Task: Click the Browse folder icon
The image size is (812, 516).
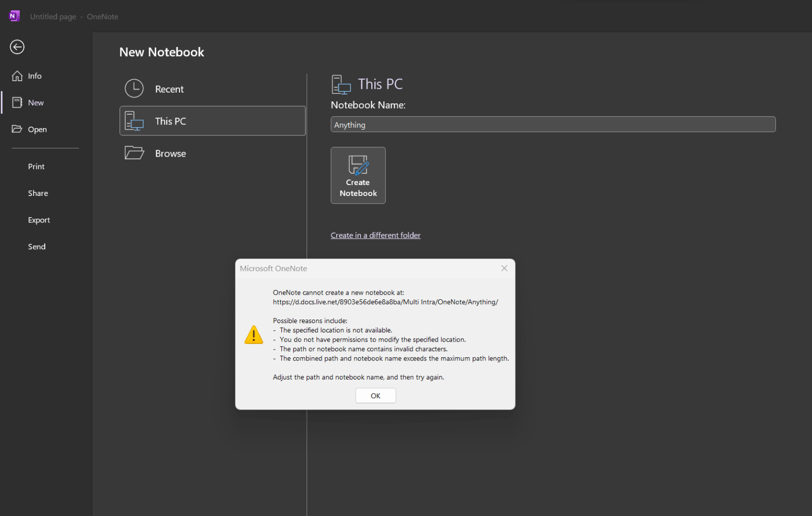Action: (x=134, y=153)
